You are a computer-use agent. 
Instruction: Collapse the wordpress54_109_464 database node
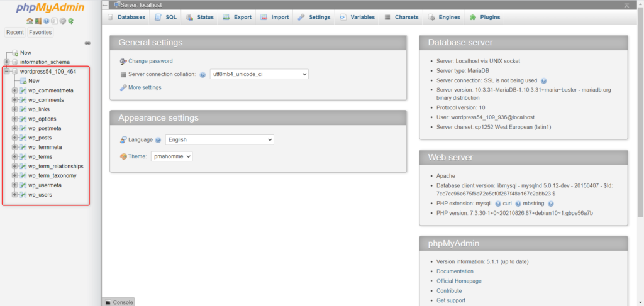(6, 72)
